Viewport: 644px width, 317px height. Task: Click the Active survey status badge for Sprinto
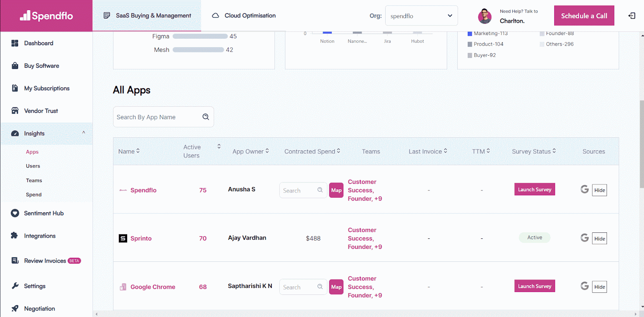(x=535, y=238)
